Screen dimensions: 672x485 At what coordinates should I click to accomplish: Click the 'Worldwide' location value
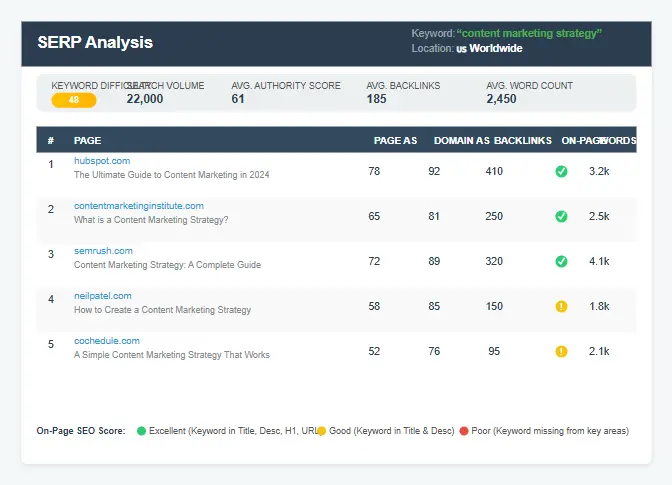click(x=495, y=48)
